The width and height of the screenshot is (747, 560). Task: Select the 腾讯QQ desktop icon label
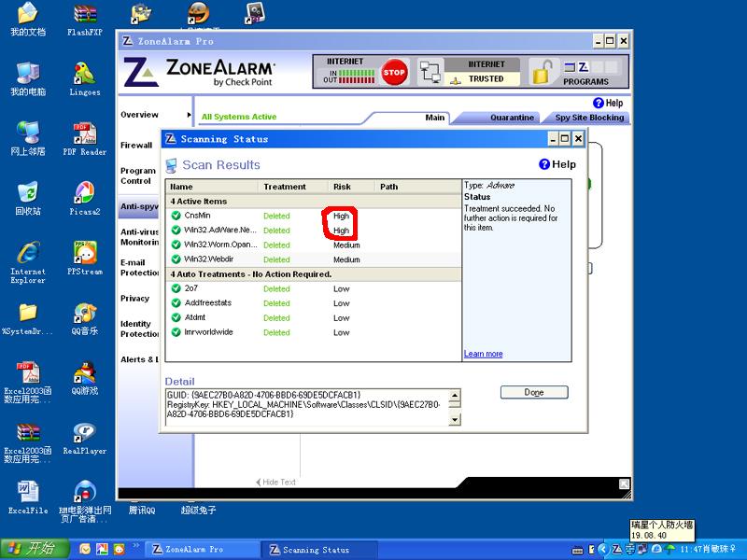pyautogui.click(x=142, y=511)
